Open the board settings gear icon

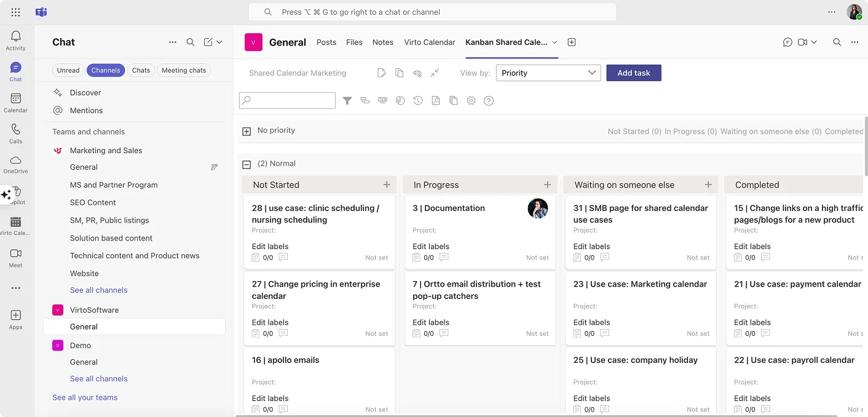click(x=471, y=100)
